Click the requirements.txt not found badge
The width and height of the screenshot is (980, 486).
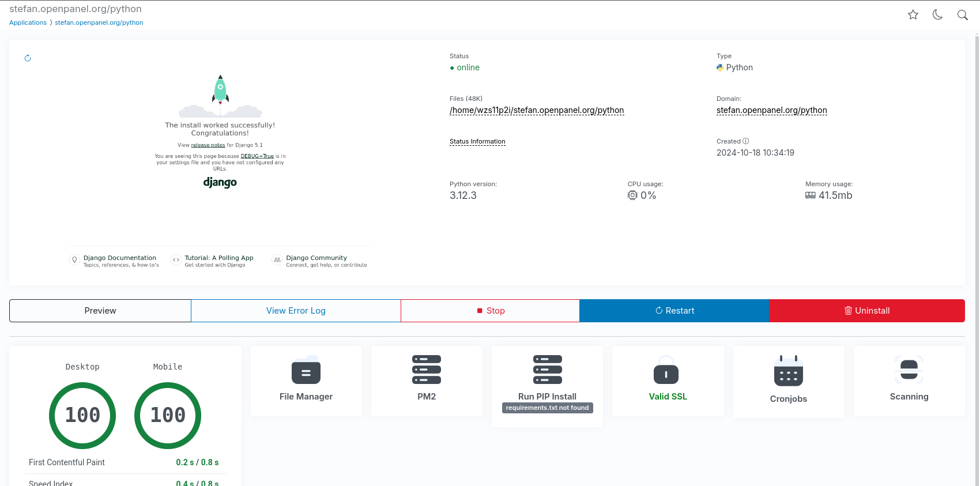548,408
